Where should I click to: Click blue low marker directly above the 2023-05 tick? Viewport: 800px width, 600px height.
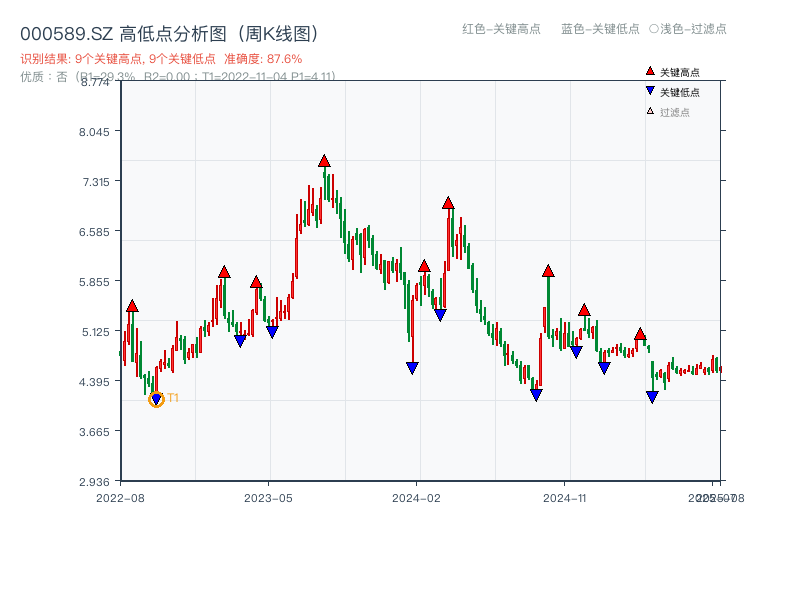[x=272, y=332]
